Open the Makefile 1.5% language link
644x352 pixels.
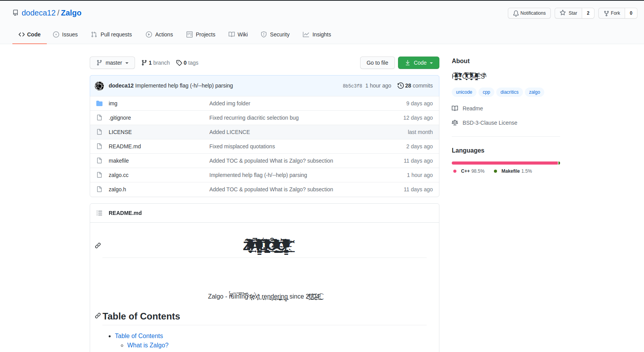tap(513, 171)
